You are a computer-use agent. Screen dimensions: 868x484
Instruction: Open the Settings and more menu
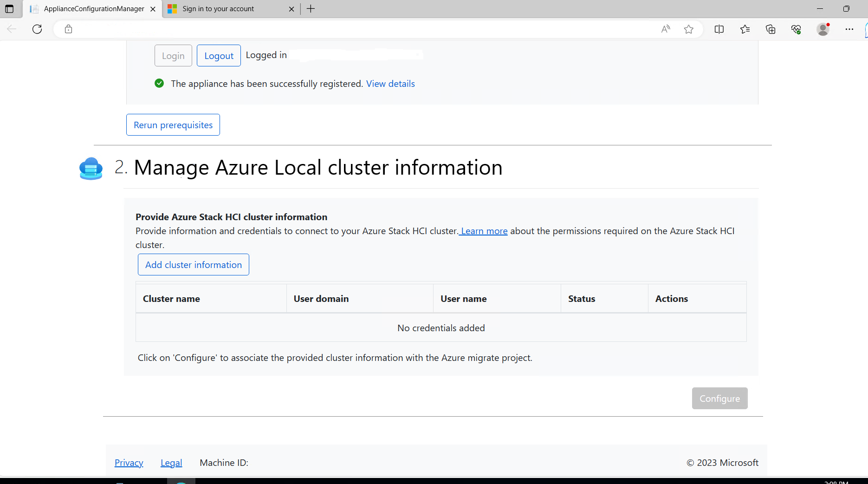(849, 29)
